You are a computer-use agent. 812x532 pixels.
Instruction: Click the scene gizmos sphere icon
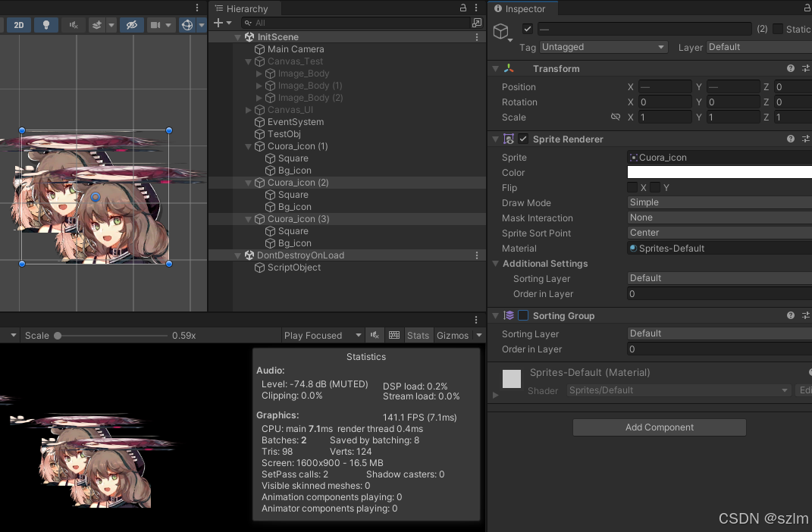[x=187, y=25]
